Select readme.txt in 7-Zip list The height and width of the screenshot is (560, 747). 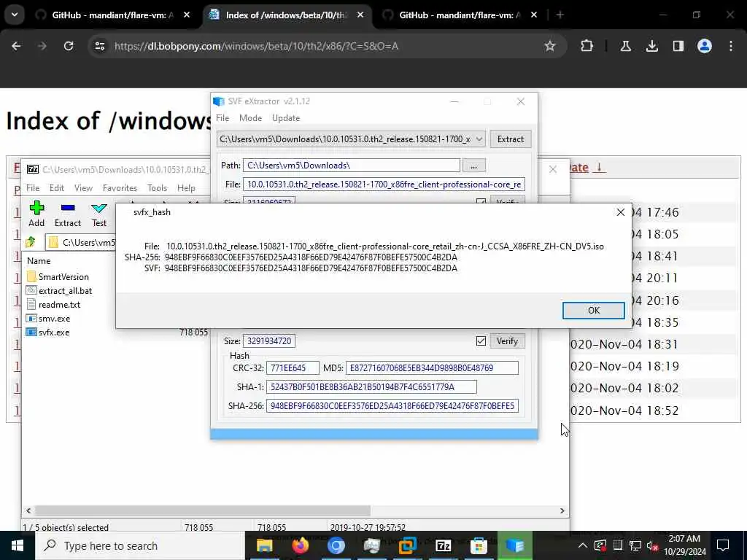coord(53,305)
